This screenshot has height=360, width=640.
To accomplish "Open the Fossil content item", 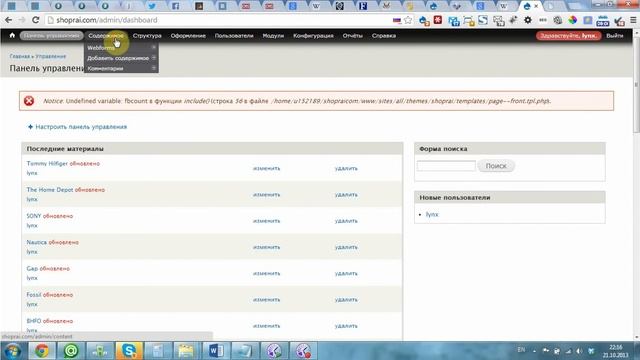I will click(x=34, y=295).
